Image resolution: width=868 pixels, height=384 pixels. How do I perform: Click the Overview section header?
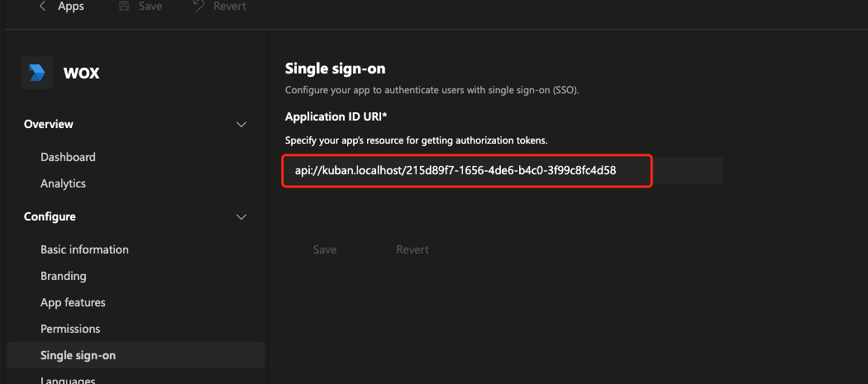point(49,125)
